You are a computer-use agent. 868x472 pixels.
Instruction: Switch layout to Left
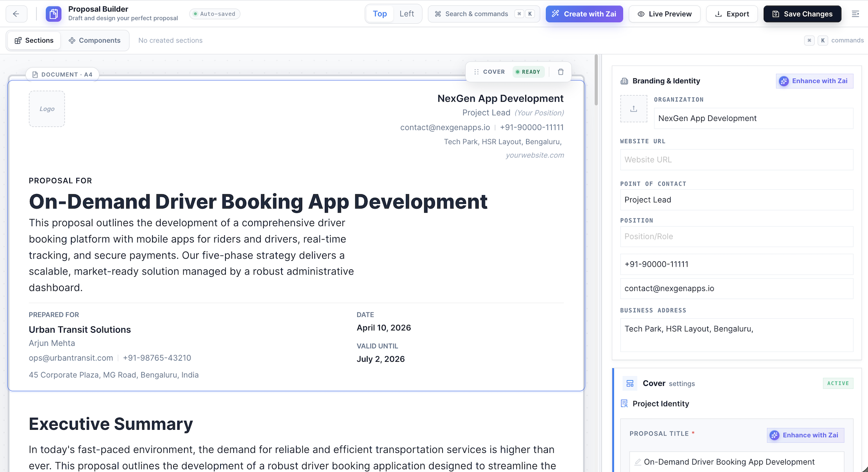pos(407,14)
